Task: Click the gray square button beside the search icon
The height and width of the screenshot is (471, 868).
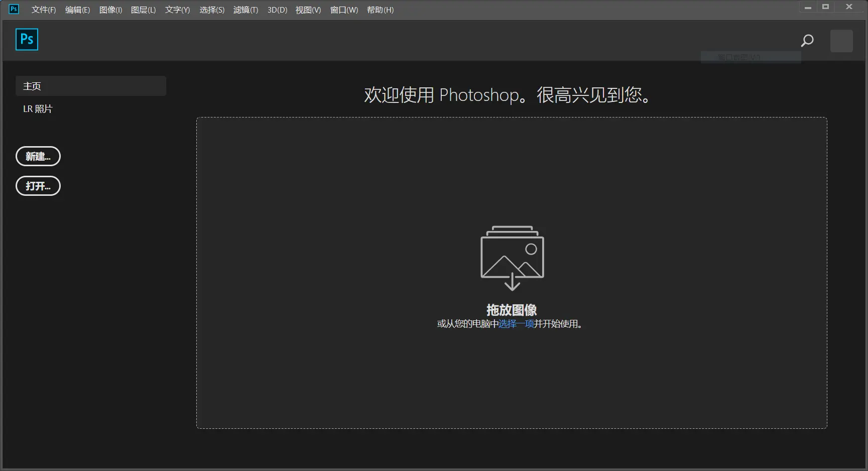Action: (x=841, y=41)
